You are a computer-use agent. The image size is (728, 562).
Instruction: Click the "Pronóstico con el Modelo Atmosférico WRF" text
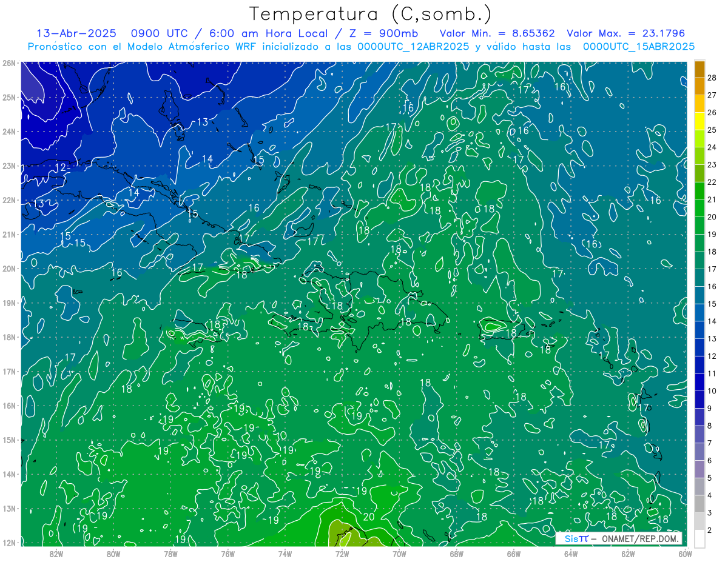click(x=143, y=47)
